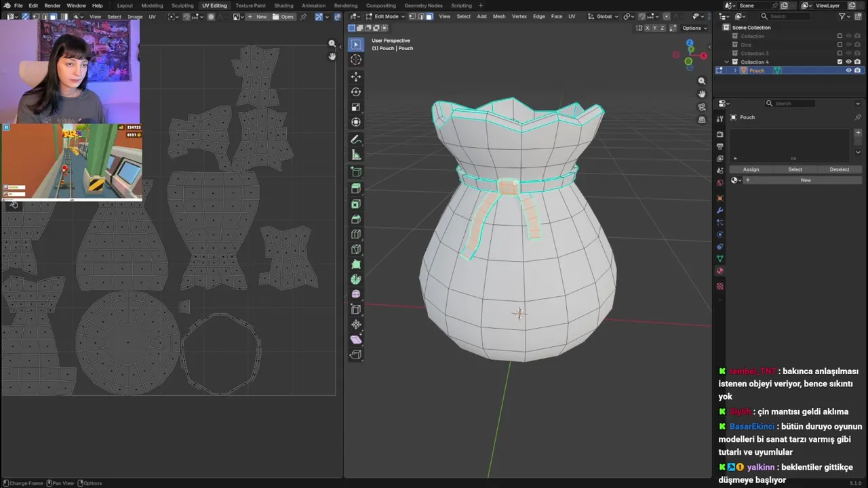The image size is (868, 488).
Task: Uncheck Collection 4 exclude checkbox
Action: [x=840, y=62]
